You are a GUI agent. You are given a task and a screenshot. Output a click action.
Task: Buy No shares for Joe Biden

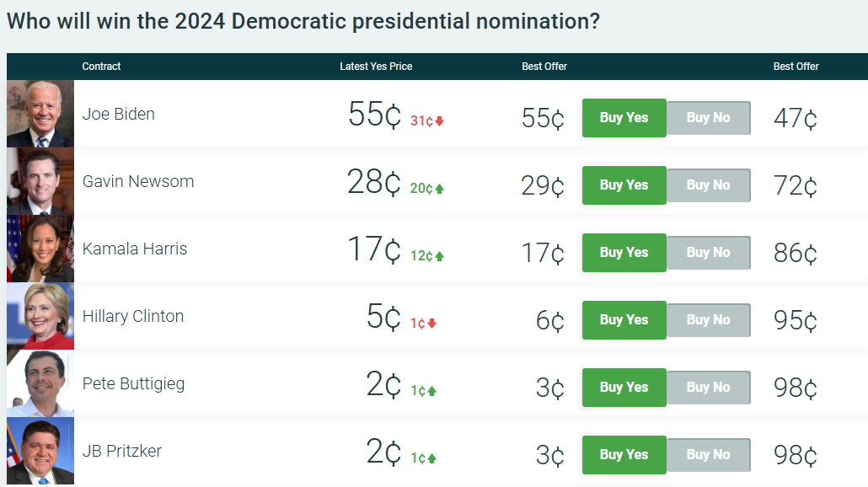pos(709,118)
